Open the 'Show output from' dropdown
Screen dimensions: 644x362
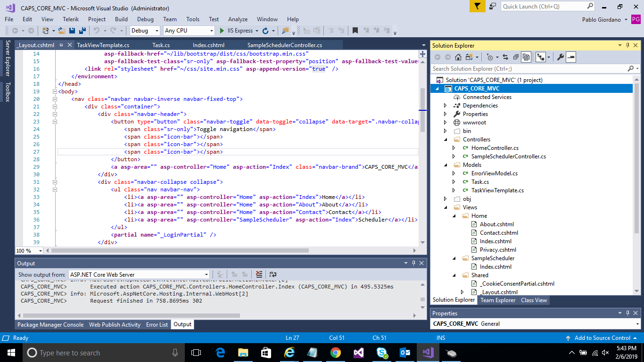tap(139, 274)
